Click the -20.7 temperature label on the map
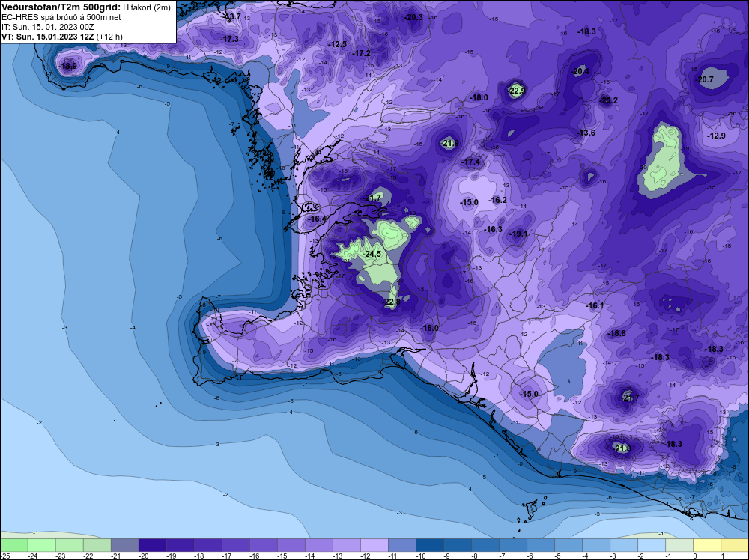Image resolution: width=749 pixels, height=560 pixels. pyautogui.click(x=705, y=79)
